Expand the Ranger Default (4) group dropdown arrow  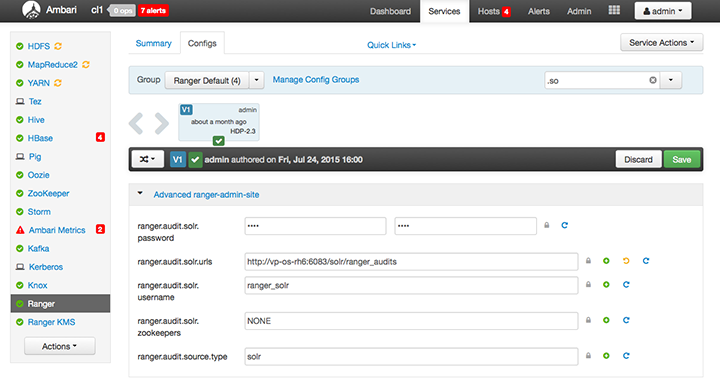pos(257,80)
